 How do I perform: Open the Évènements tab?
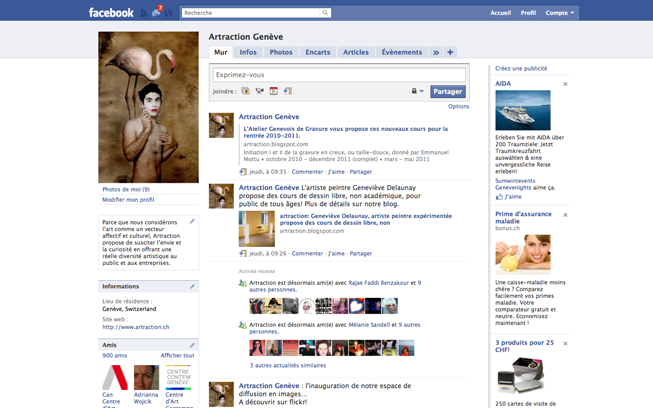[401, 52]
